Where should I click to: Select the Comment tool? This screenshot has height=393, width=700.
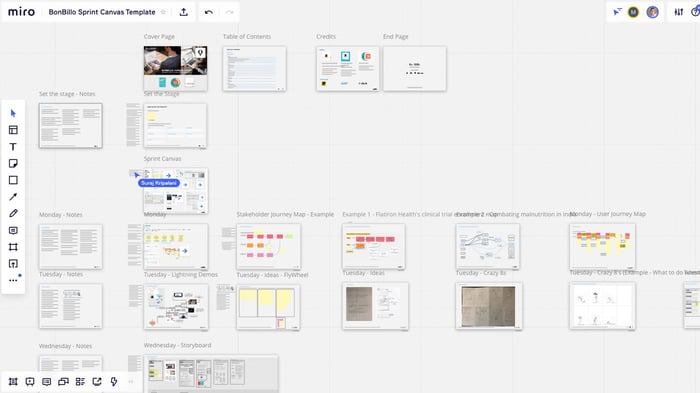13,230
